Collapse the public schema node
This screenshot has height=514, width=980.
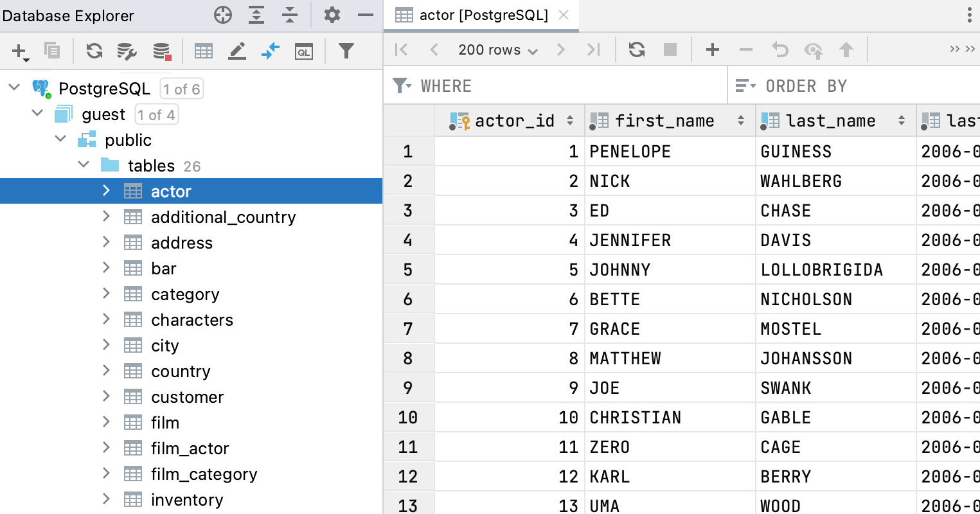click(x=61, y=139)
